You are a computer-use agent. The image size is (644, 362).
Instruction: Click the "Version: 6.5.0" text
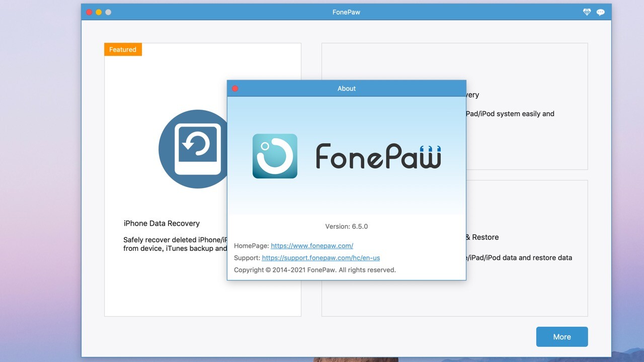pyautogui.click(x=347, y=226)
